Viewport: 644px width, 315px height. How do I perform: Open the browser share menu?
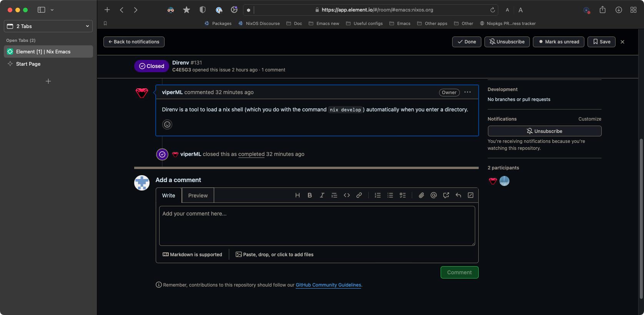[602, 10]
